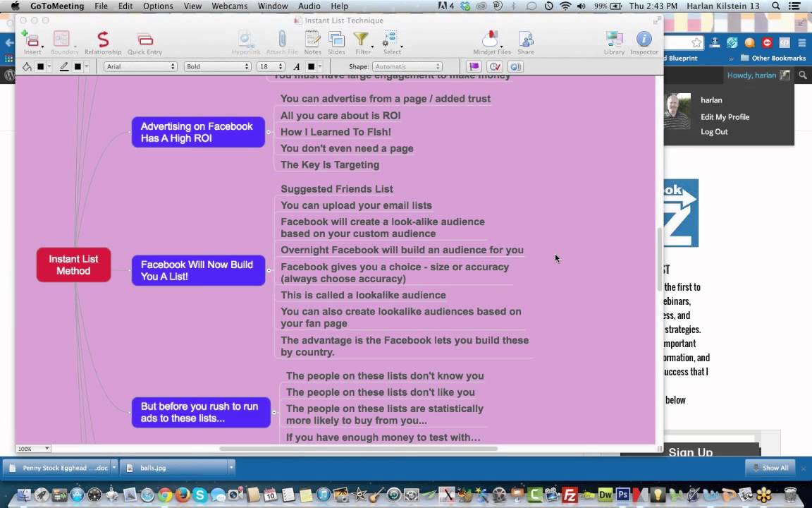
Task: Open Dreamweaver from the Dock
Action: click(x=605, y=495)
